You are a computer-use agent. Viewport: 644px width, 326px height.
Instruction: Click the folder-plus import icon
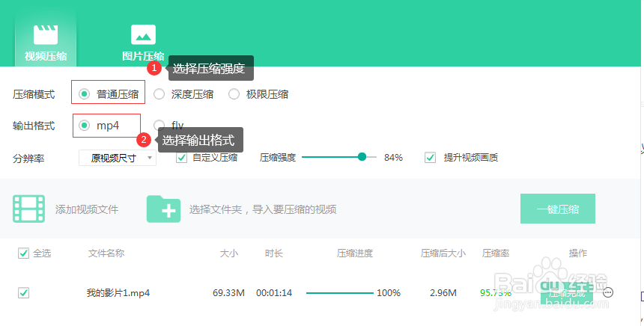tap(163, 209)
